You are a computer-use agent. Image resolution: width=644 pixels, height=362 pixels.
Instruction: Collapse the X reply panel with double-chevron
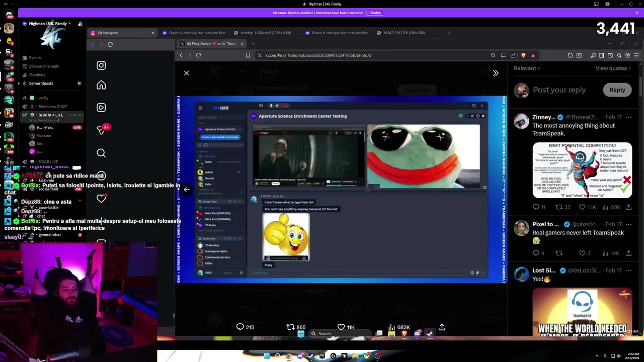point(496,73)
